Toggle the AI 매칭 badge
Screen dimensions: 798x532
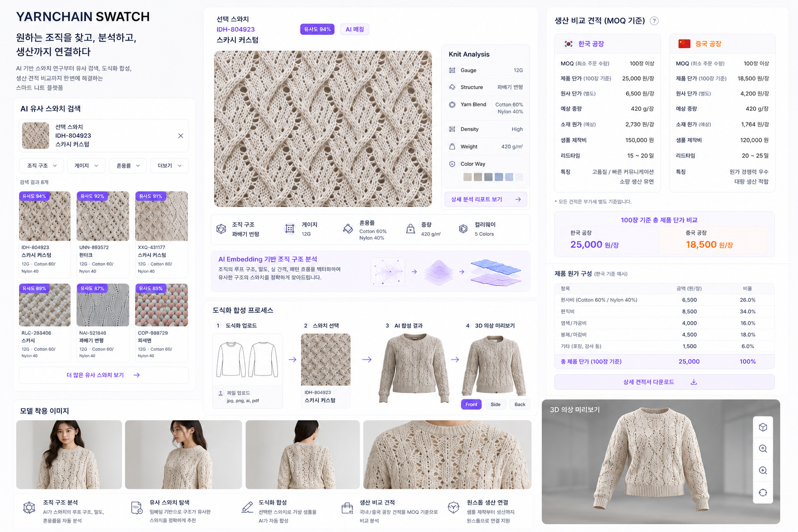point(355,29)
